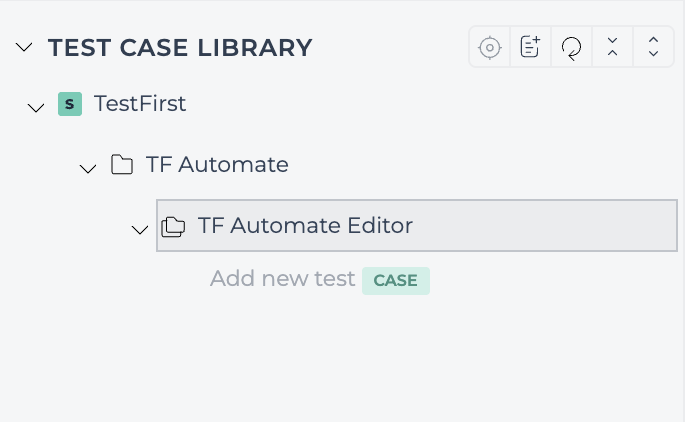Image resolution: width=688 pixels, height=422 pixels.
Task: Select the TF Automate Editor label
Action: coord(305,225)
